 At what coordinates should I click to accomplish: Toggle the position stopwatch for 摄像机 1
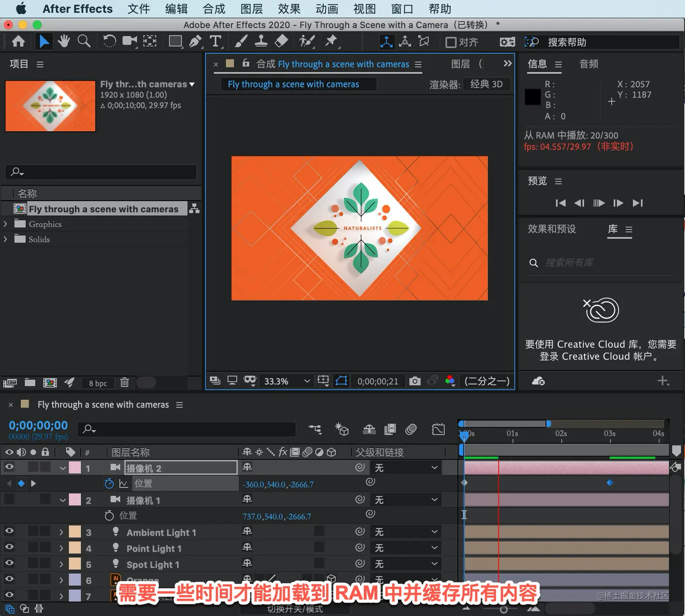tap(109, 515)
